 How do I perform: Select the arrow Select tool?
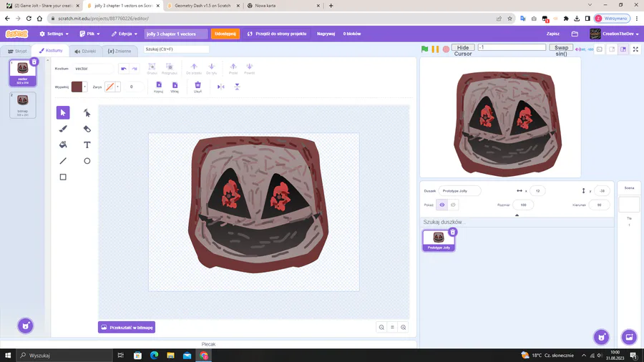[x=63, y=112]
